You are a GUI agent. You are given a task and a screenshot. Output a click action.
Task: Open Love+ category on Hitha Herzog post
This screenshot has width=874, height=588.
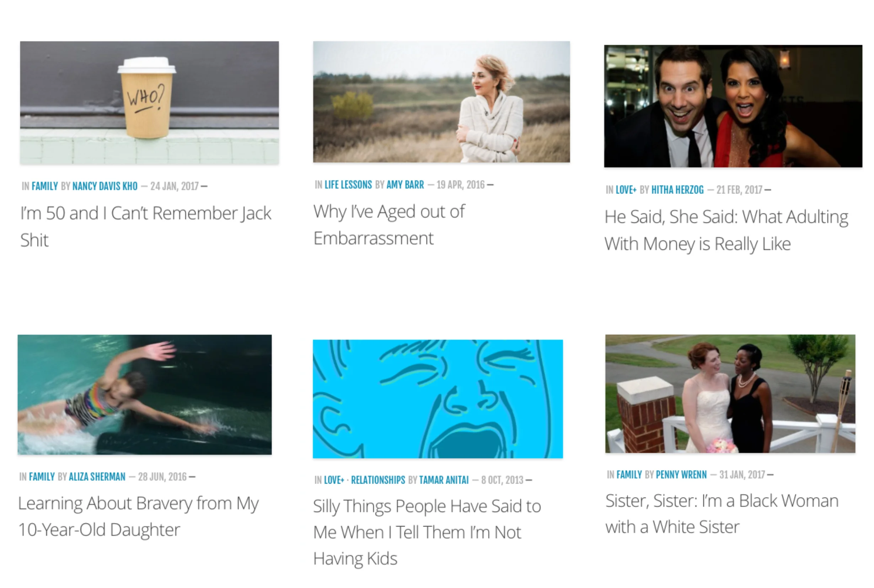coord(626,190)
